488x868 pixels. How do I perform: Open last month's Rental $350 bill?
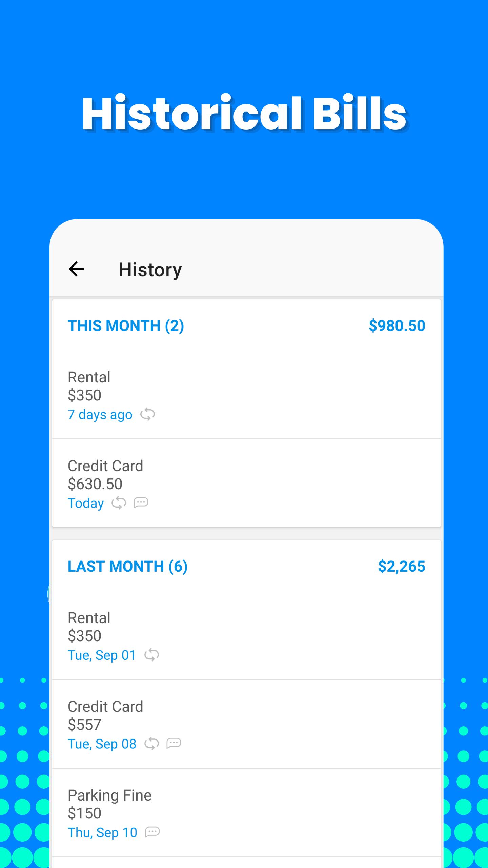pyautogui.click(x=246, y=636)
